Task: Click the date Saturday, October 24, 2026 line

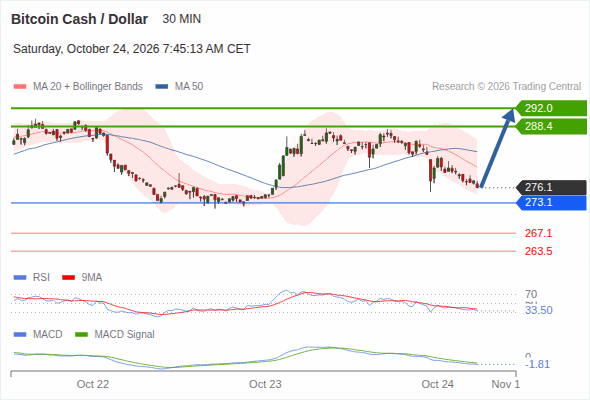Action: (x=132, y=49)
